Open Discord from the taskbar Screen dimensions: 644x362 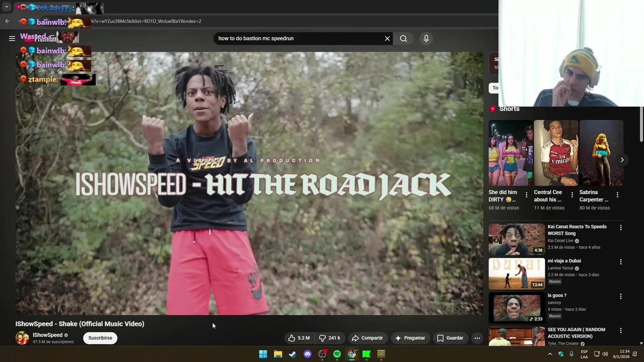(x=307, y=354)
